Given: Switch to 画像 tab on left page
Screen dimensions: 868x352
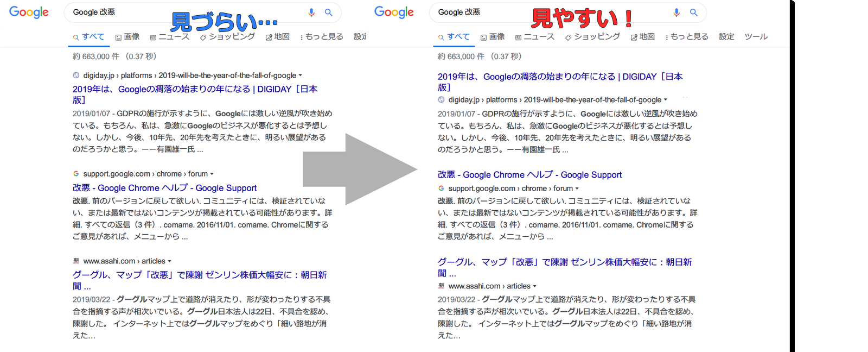Looking at the screenshot, I should tap(127, 37).
